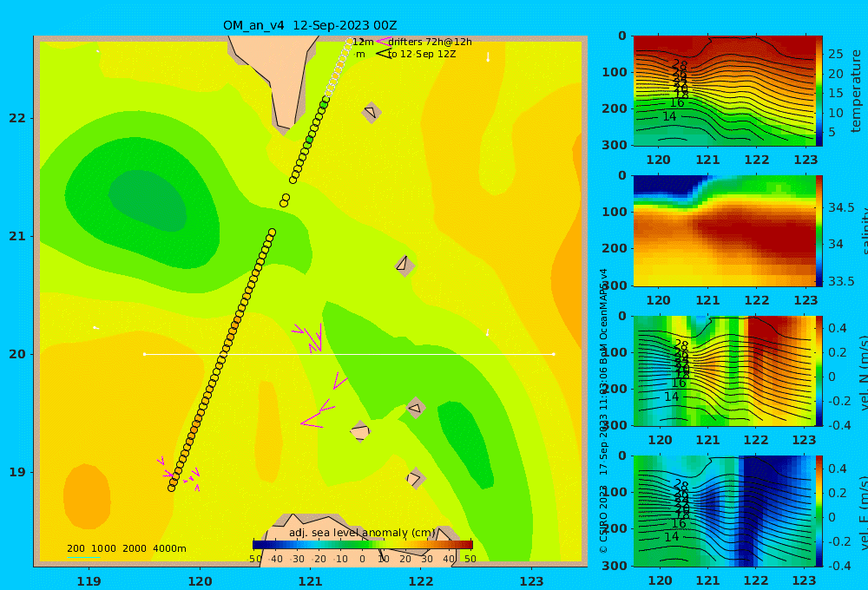Screen dimensions: 868x590
Task: Click the magenta drifter arrow legend symbol
Action: tap(383, 42)
